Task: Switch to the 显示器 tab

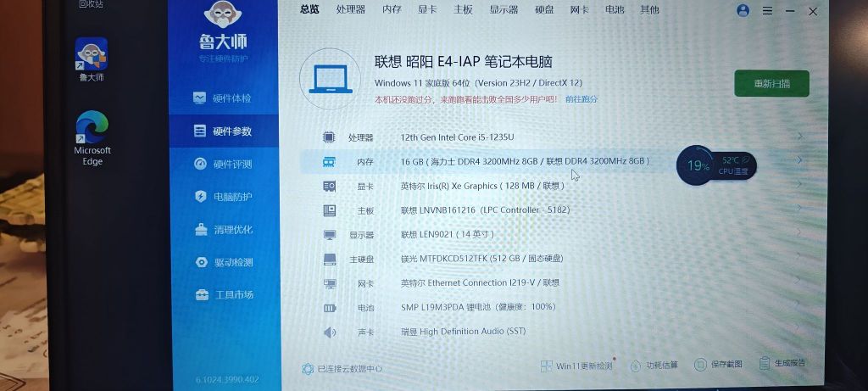Action: (x=504, y=9)
